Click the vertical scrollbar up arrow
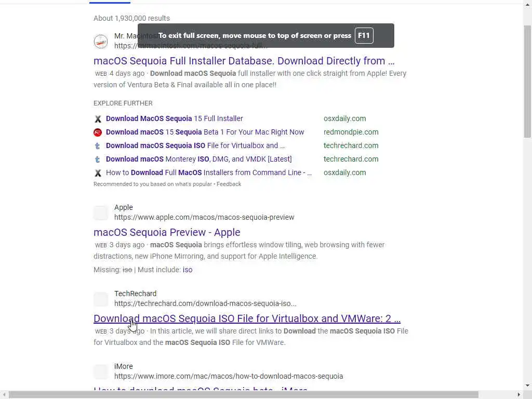Image resolution: width=532 pixels, height=399 pixels. (527, 4)
